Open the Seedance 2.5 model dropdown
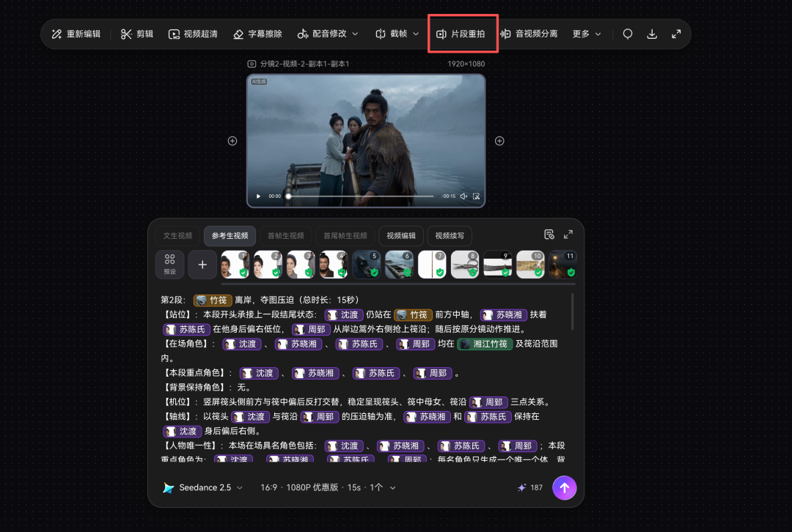The height and width of the screenshot is (532, 792). pos(203,487)
